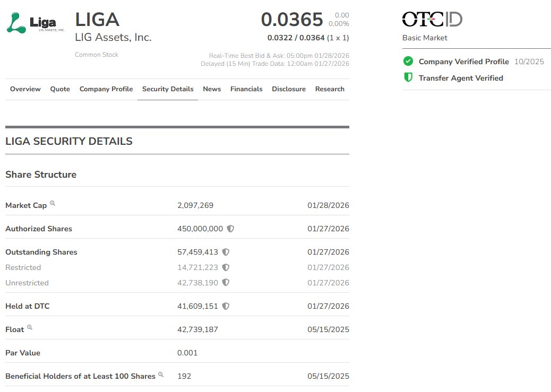This screenshot has height=392, width=551.
Task: Click the Market Cap value 2,097,269
Action: click(x=195, y=205)
